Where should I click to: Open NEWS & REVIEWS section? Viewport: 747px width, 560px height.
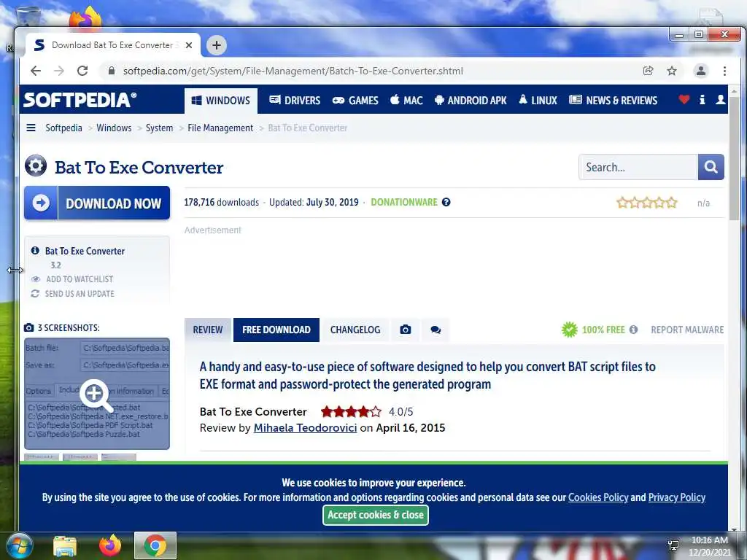point(613,101)
